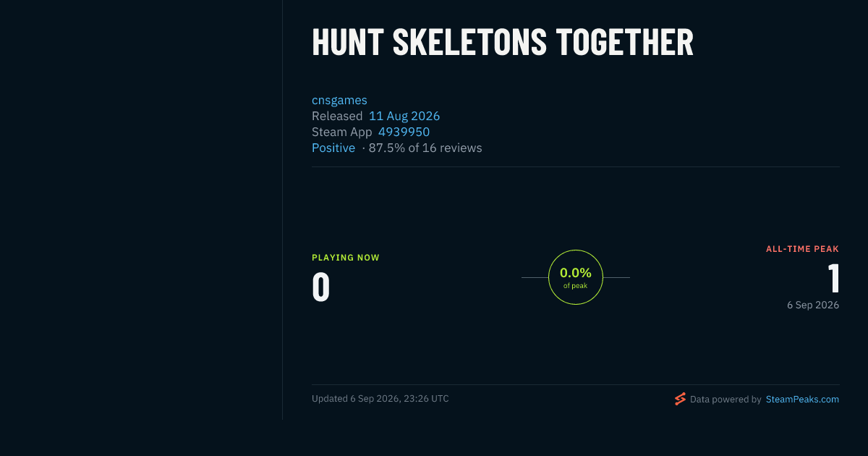
Task: Click the All-Time Peak value 1
Action: [833, 278]
